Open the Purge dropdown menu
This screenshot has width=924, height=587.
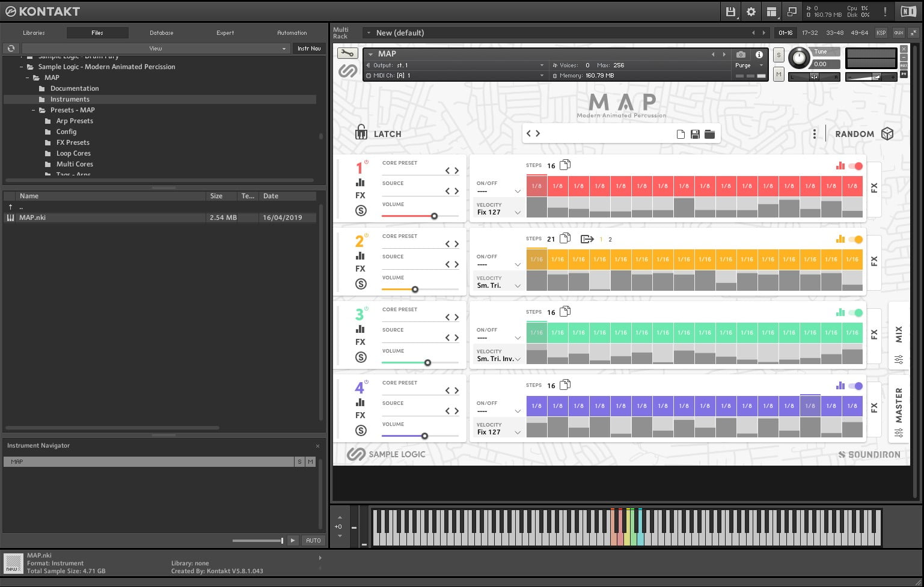(x=750, y=65)
